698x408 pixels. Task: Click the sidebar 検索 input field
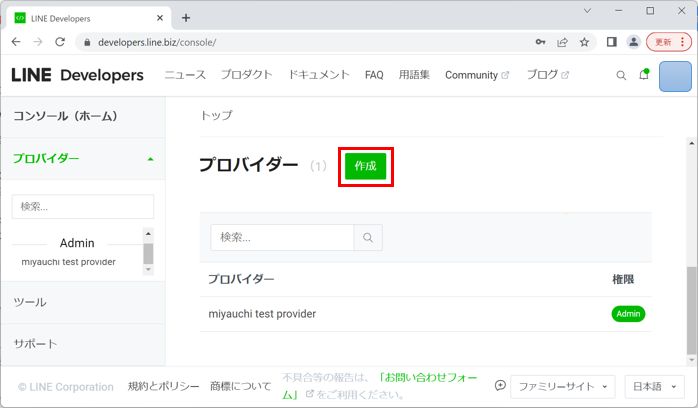(83, 206)
